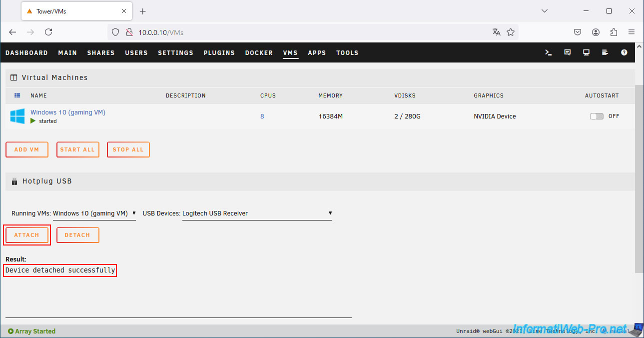This screenshot has height=338, width=644.
Task: Click the DETACH button
Action: [77, 235]
